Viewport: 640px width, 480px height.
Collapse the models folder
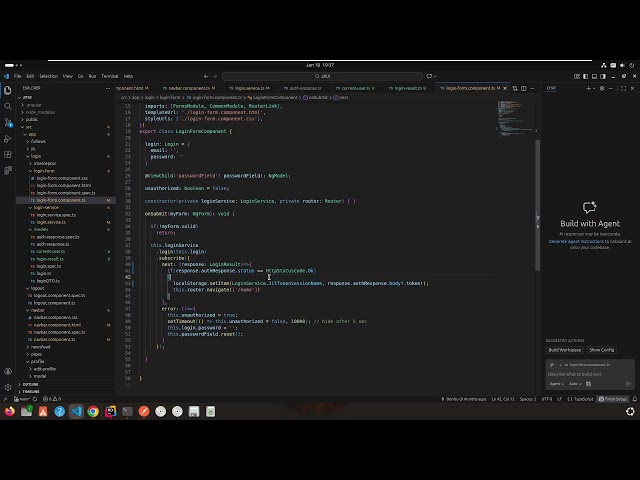pos(41,229)
